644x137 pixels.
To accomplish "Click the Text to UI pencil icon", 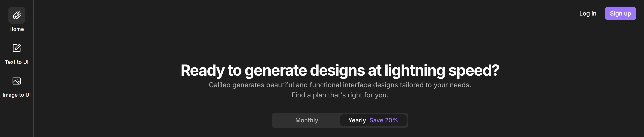I will click(16, 48).
